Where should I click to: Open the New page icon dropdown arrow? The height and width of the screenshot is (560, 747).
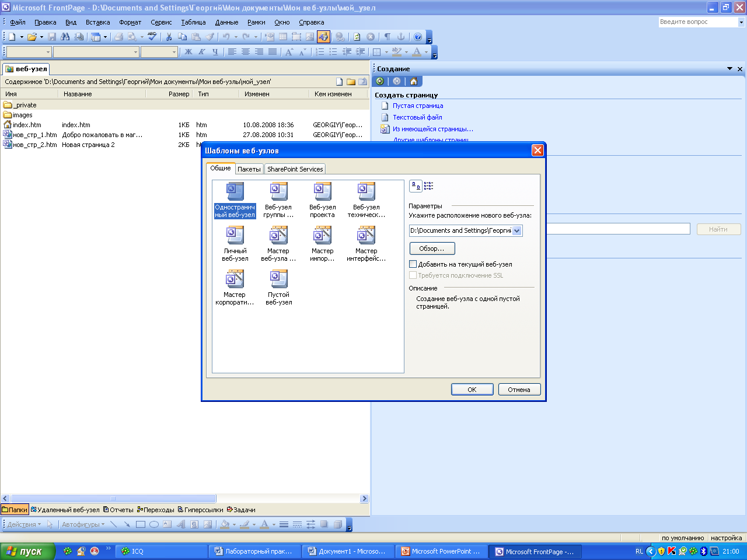(x=22, y=37)
